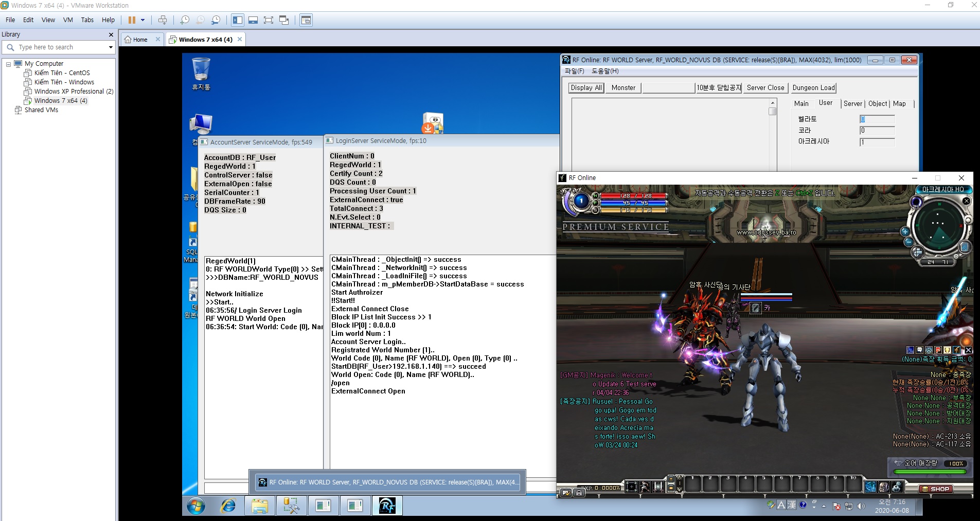Close the Windows 7 x64 (4) tab

(240, 39)
